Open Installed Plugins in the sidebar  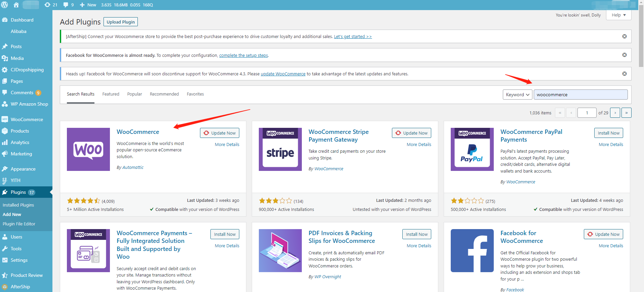coord(18,205)
